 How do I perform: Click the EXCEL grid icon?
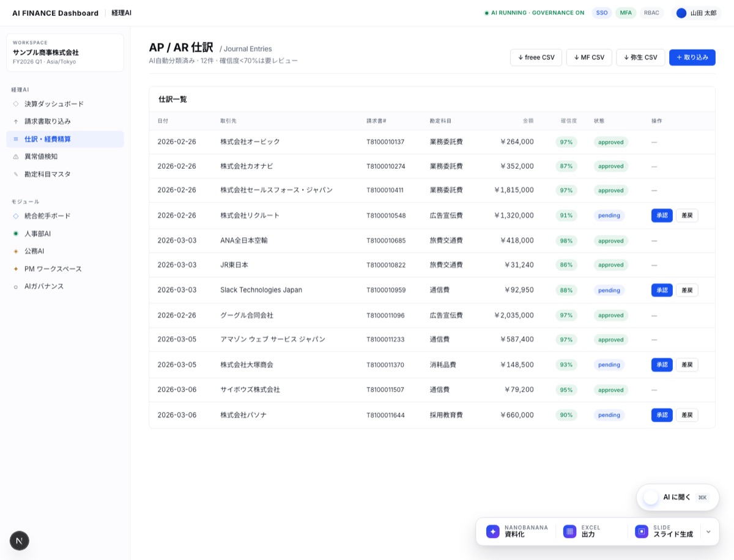click(570, 531)
